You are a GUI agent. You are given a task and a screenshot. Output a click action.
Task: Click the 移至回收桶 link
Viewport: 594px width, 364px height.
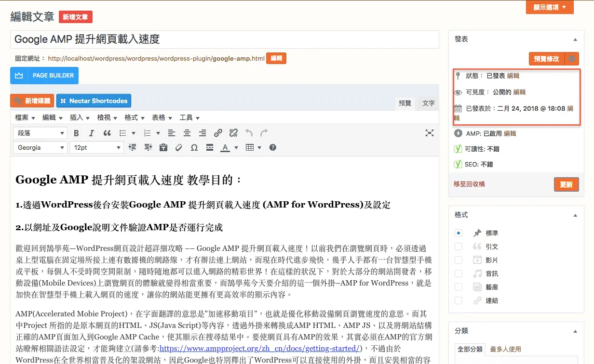pyautogui.click(x=469, y=184)
